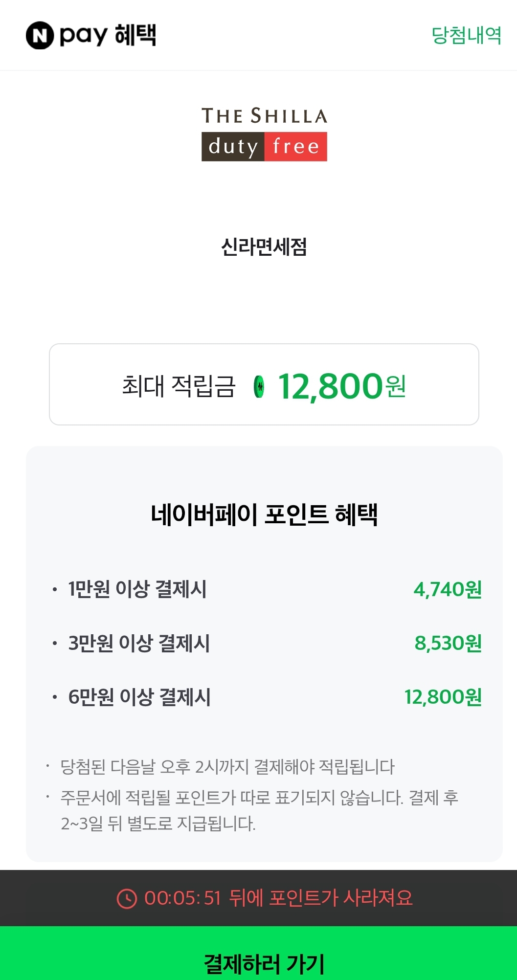
Task: Click the Naver N logo icon
Action: pos(40,35)
